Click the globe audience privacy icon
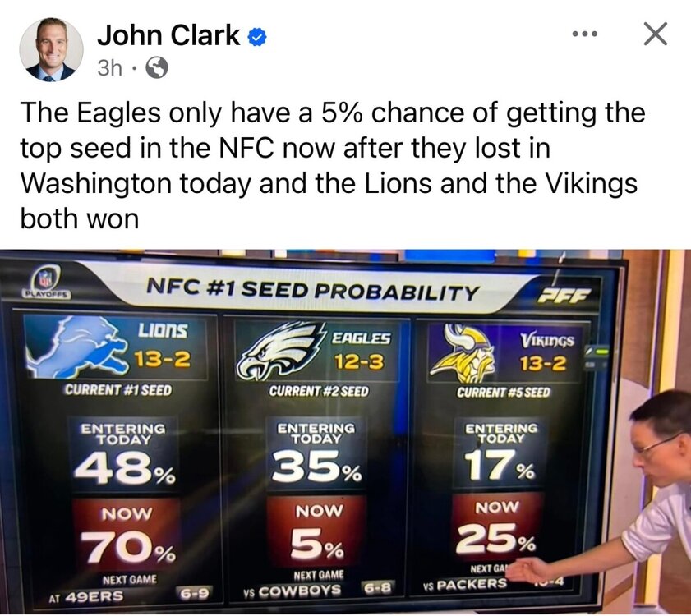This screenshot has width=691, height=616. click(x=156, y=69)
